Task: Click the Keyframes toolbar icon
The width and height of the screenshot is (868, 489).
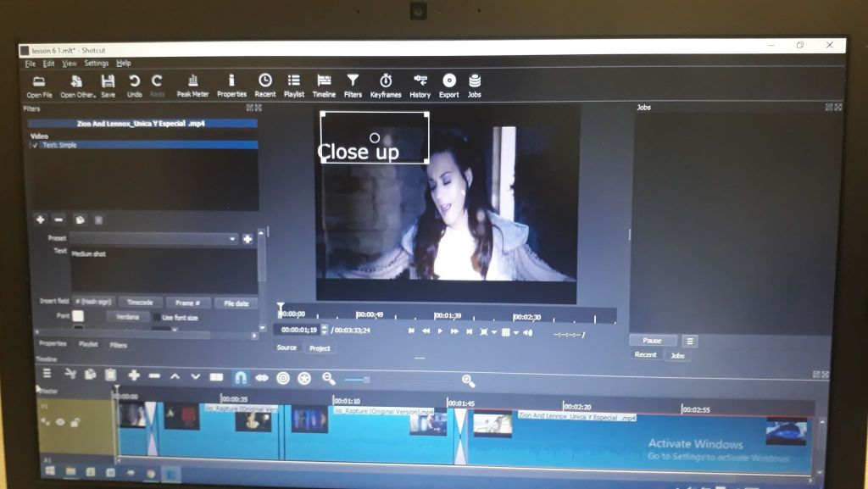Action: click(386, 85)
